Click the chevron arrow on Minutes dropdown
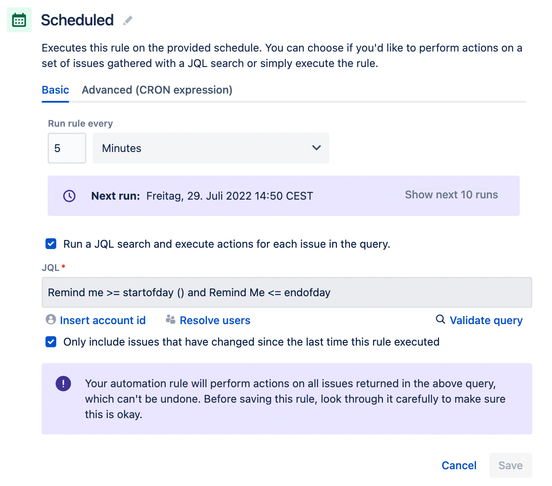 (x=316, y=148)
